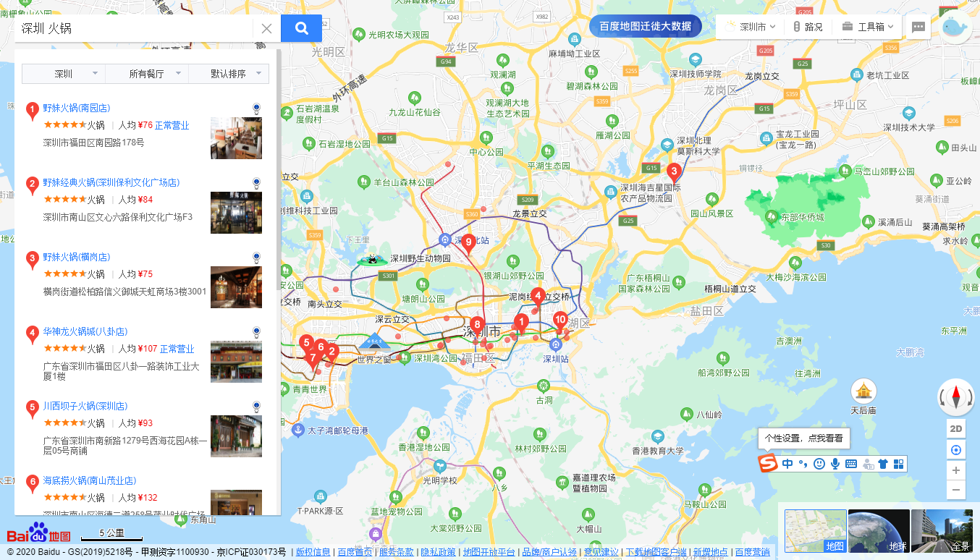This screenshot has height=560, width=980.
Task: Switch to 地球 satellite layer thumbnail
Action: click(879, 531)
